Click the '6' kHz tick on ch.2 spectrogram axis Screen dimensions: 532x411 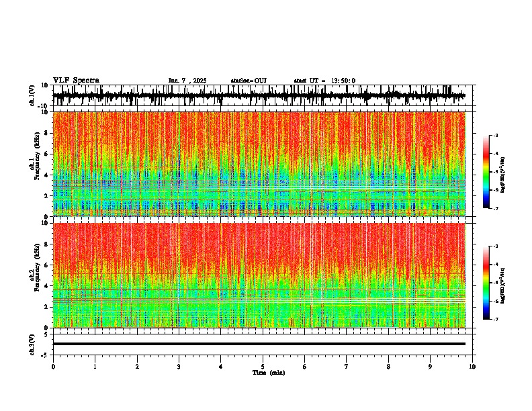click(46, 265)
